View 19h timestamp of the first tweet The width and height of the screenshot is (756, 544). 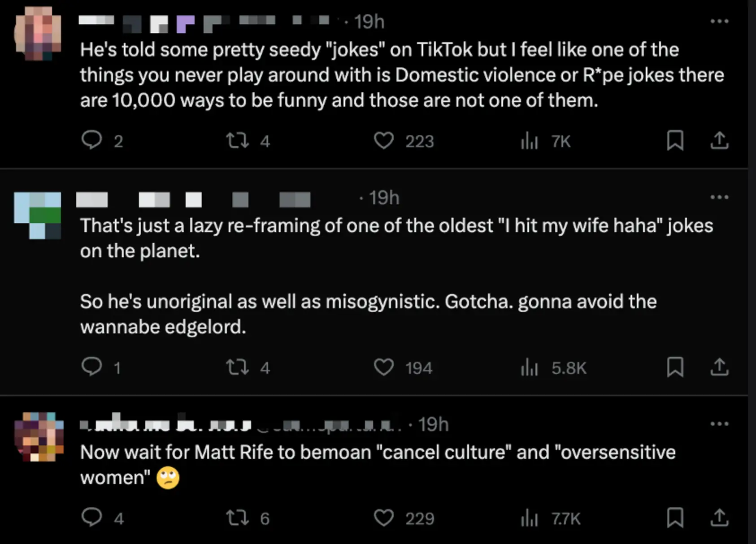(369, 21)
